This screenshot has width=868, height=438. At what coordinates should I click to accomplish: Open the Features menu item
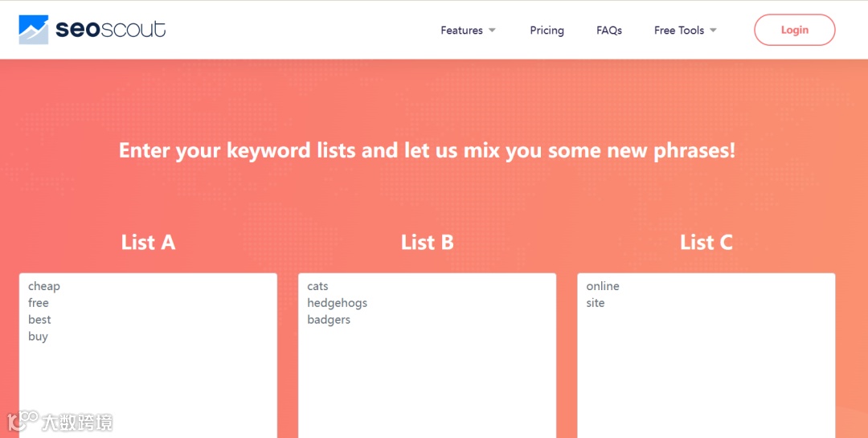pyautogui.click(x=461, y=31)
